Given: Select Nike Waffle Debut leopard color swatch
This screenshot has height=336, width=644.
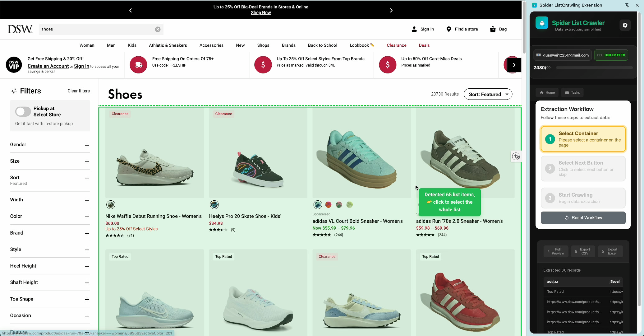Looking at the screenshot, I should coord(111,205).
